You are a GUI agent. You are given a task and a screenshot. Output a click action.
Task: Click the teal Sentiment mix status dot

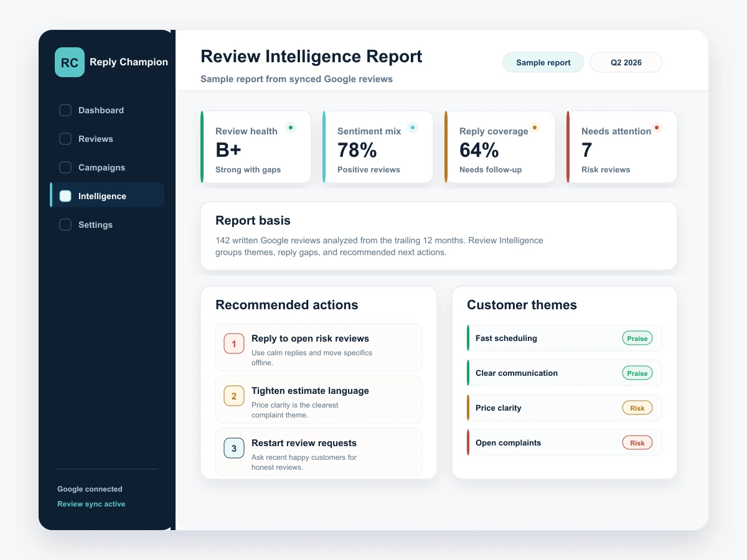tap(412, 128)
